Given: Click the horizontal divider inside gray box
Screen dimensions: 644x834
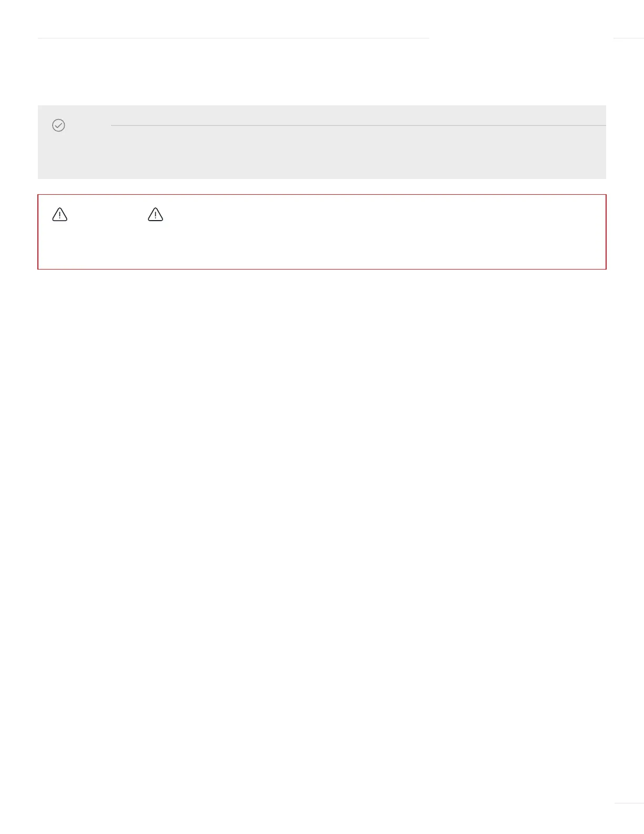Looking at the screenshot, I should [x=358, y=125].
